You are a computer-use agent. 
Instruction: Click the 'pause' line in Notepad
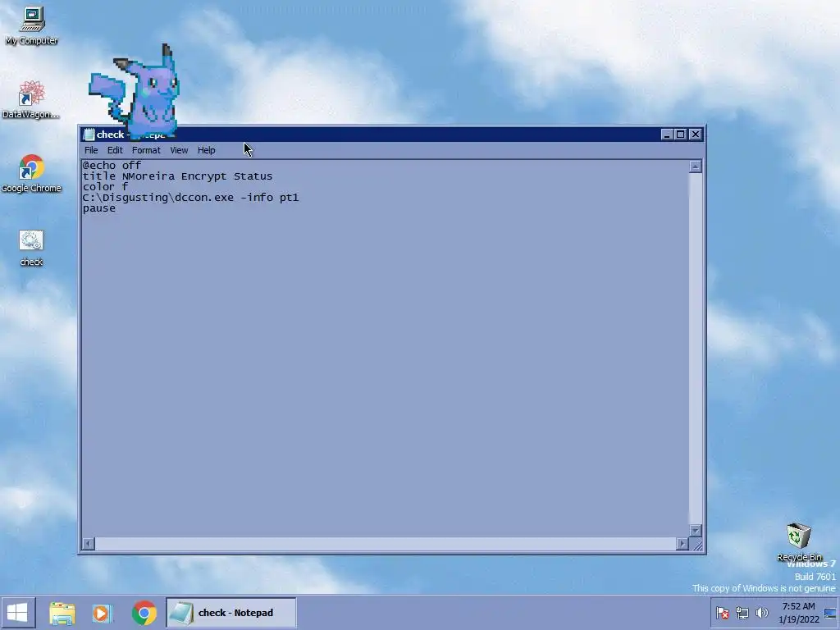(99, 208)
